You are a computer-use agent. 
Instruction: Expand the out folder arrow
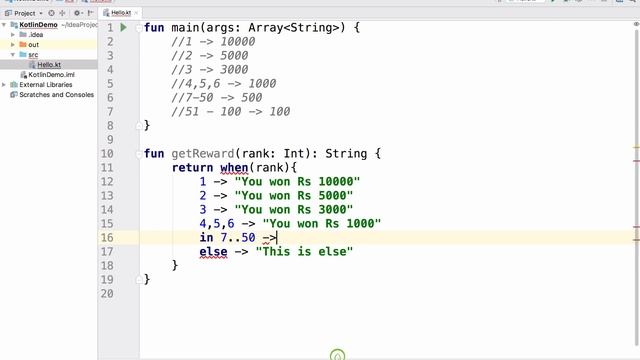(x=13, y=44)
